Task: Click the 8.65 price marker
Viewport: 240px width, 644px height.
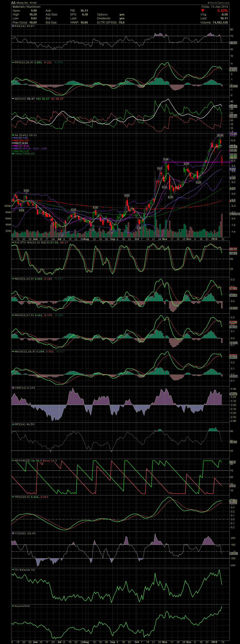Action: tap(127, 196)
